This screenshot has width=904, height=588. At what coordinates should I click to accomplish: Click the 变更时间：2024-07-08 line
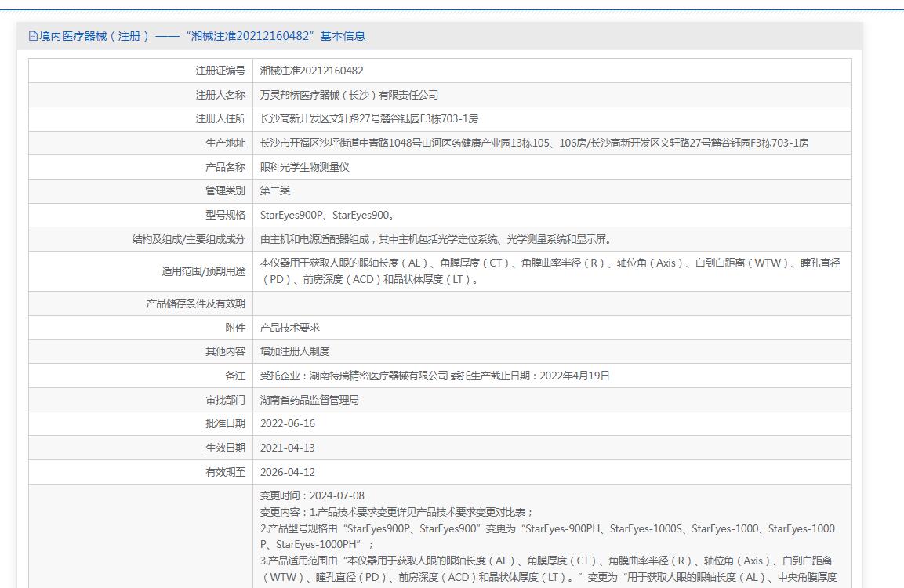pos(312,495)
